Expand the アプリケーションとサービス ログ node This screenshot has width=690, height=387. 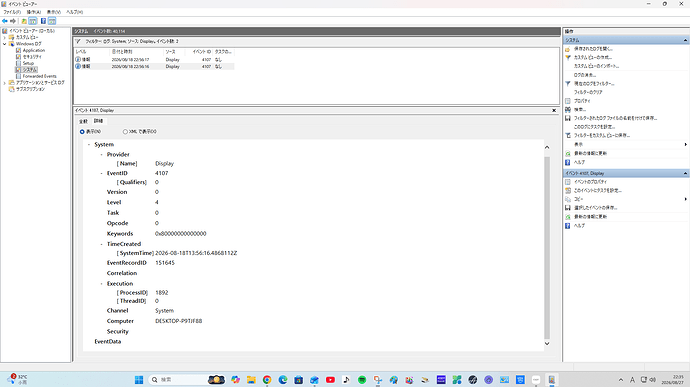coord(5,83)
